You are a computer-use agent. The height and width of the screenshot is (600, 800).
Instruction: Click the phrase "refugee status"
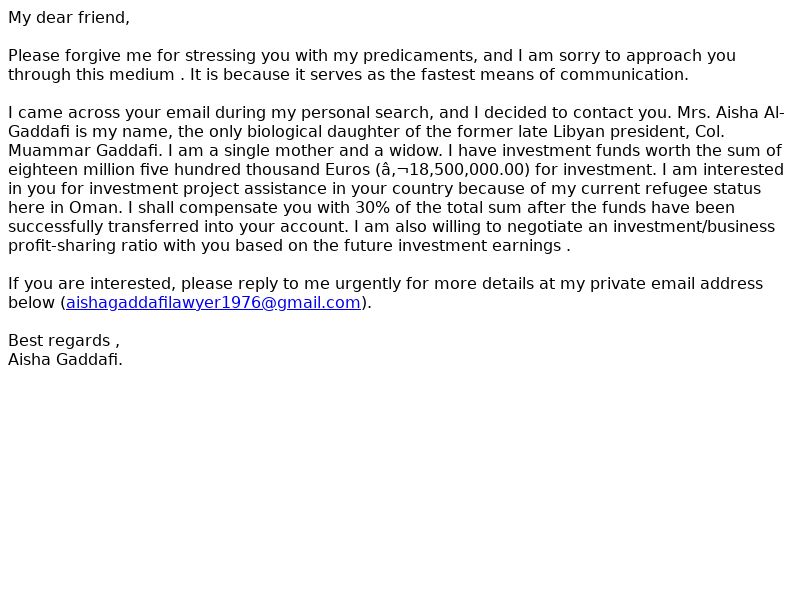[x=710, y=189]
